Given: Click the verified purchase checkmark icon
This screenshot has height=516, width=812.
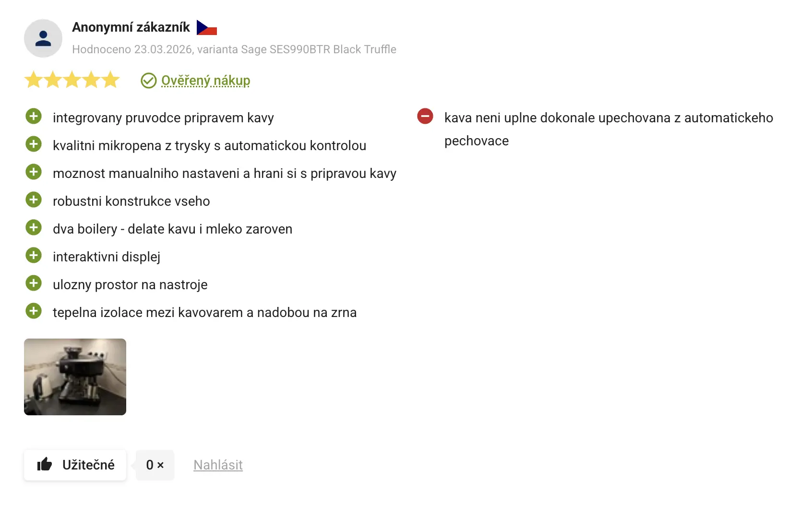Looking at the screenshot, I should 149,81.
